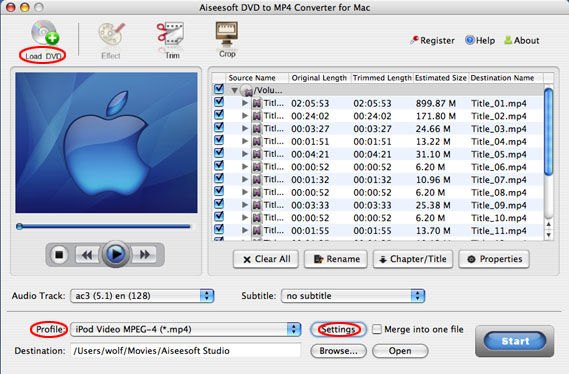Click the Load DVD disc icon
Screen dimensions: 569x374
[x=45, y=33]
